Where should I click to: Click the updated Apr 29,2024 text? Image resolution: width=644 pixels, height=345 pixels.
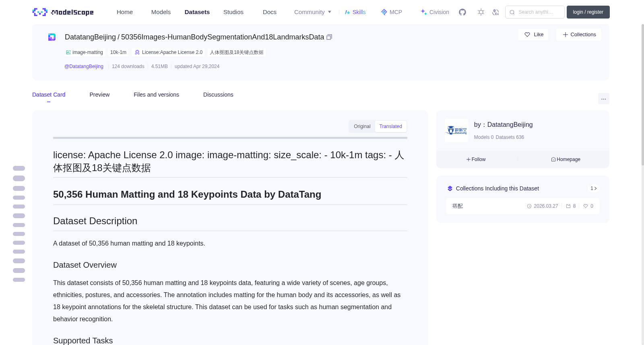(x=197, y=66)
